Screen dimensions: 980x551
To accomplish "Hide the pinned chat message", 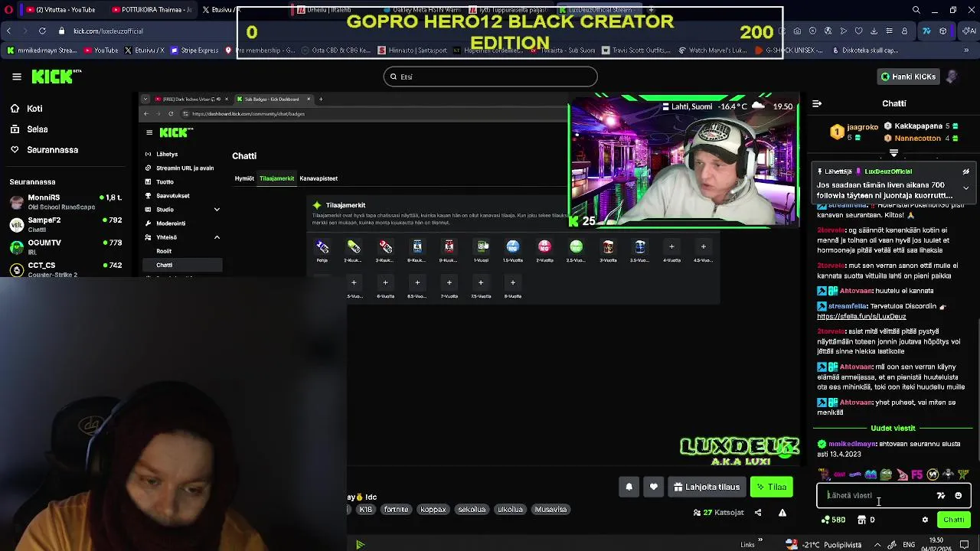I will tap(965, 171).
